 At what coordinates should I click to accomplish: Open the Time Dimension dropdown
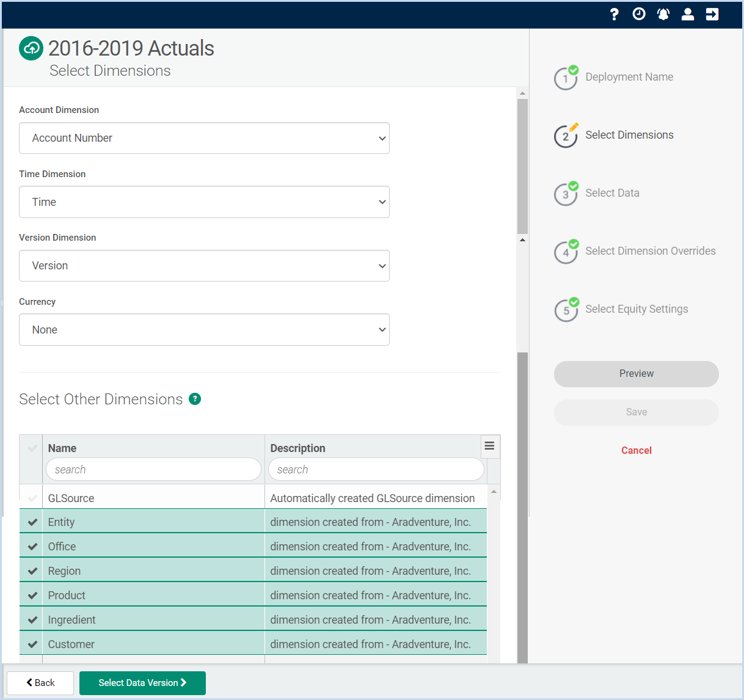pos(204,202)
